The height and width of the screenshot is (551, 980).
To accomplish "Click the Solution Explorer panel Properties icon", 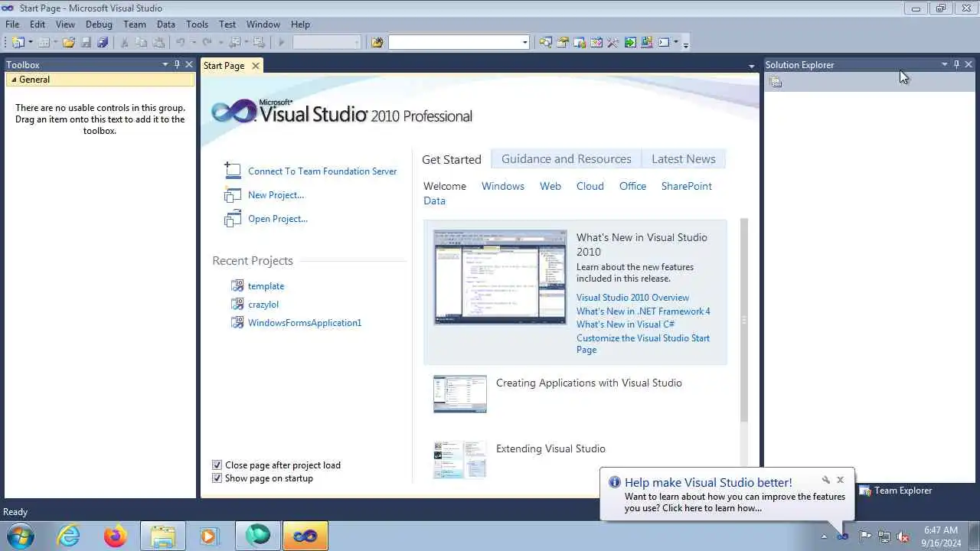I will point(776,82).
